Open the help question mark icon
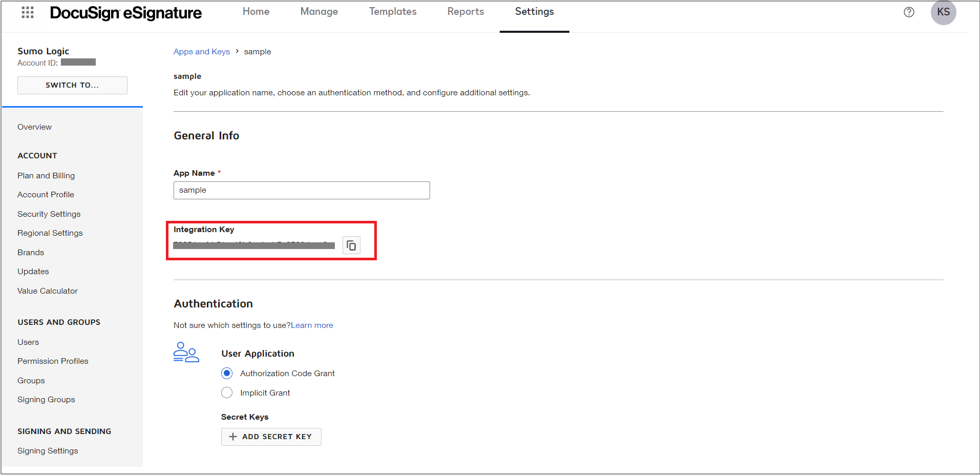Viewport: 980px width, 475px height. point(908,12)
